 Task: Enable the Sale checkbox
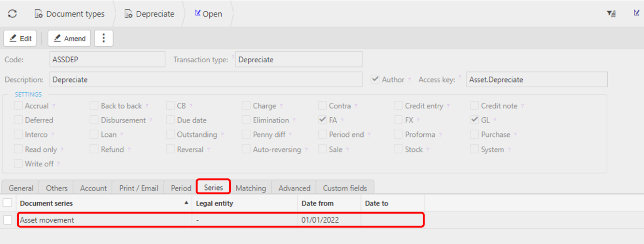(322, 149)
